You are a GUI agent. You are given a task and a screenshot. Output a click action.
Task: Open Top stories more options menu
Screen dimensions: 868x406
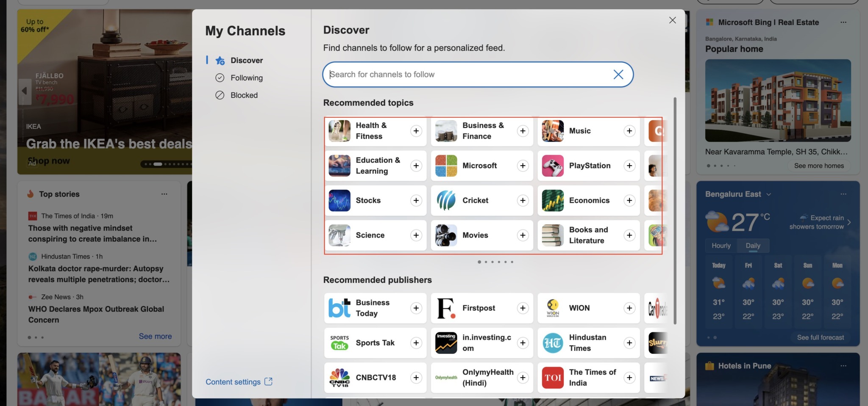[164, 194]
